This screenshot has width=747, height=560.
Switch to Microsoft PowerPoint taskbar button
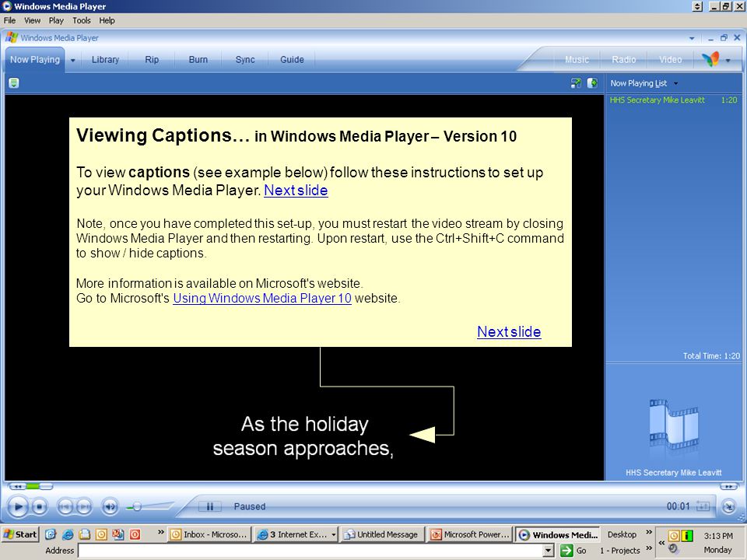click(x=470, y=535)
